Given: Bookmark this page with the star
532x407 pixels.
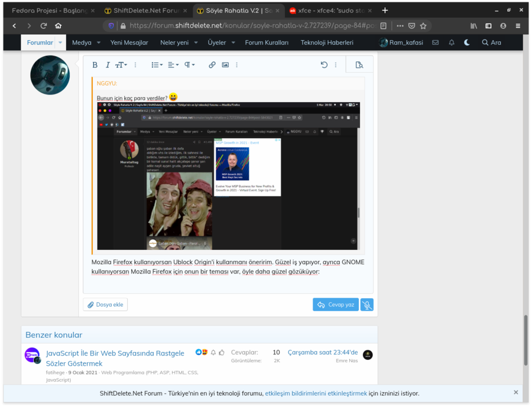Looking at the screenshot, I should tap(423, 26).
